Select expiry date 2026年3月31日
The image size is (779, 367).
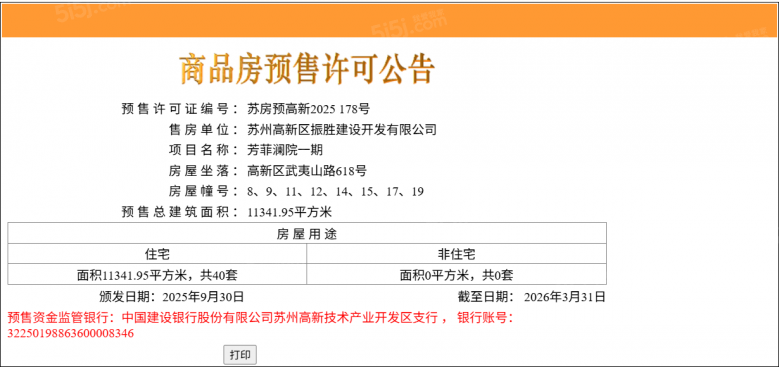565,297
